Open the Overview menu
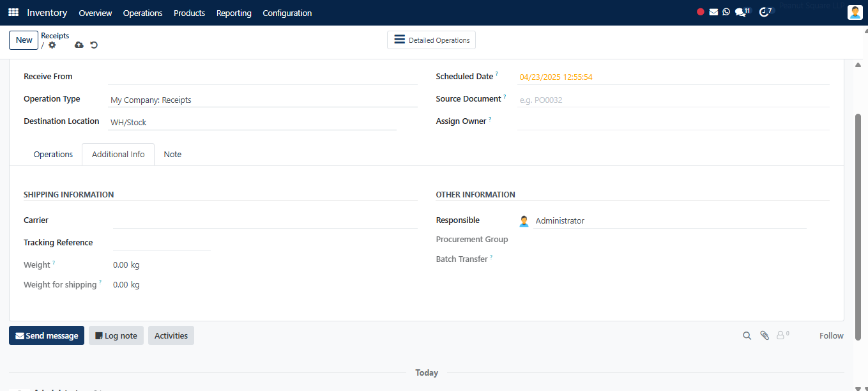 coord(95,13)
